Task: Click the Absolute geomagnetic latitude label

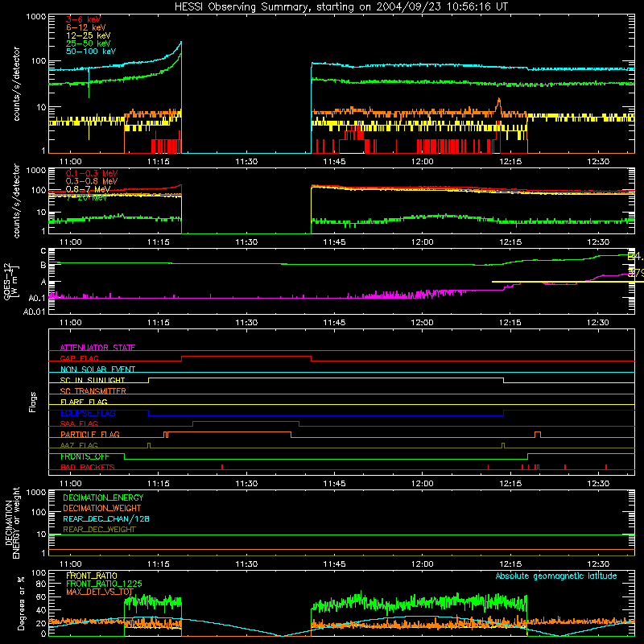Action: (x=556, y=576)
